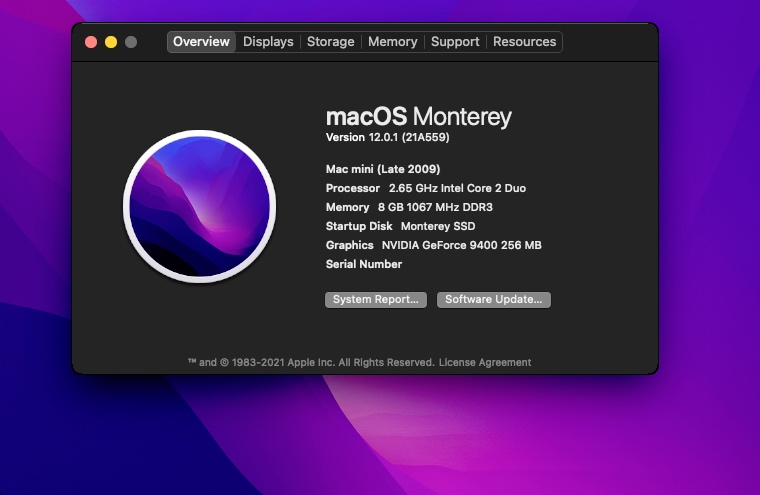This screenshot has width=760, height=495.
Task: Click the "Startup Disk" label
Action: 359,226
